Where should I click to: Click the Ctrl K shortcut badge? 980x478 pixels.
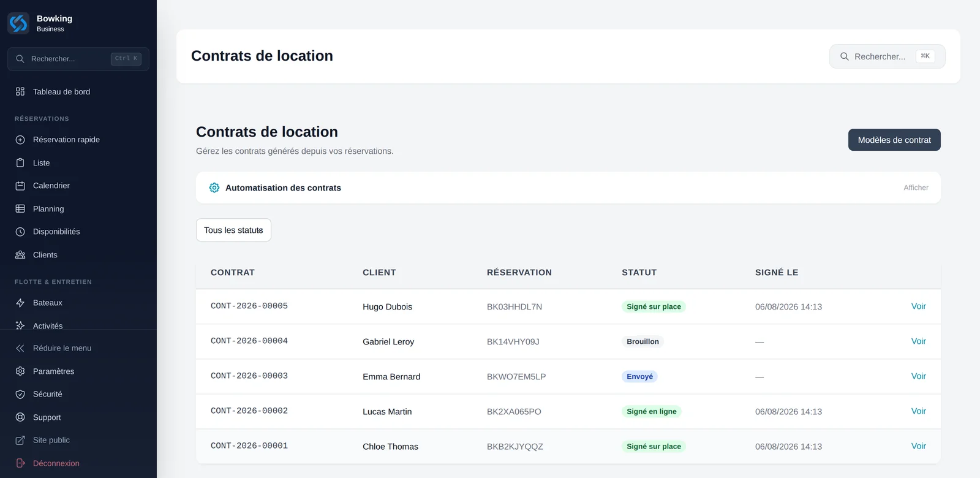(126, 59)
